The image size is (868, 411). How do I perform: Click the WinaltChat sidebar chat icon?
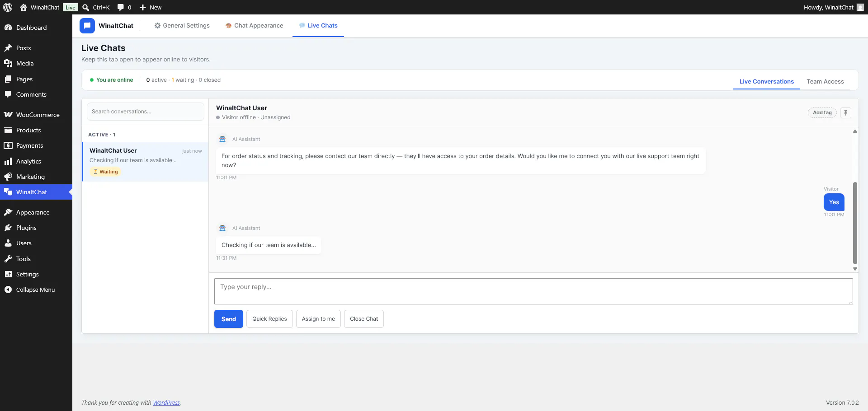tap(8, 192)
